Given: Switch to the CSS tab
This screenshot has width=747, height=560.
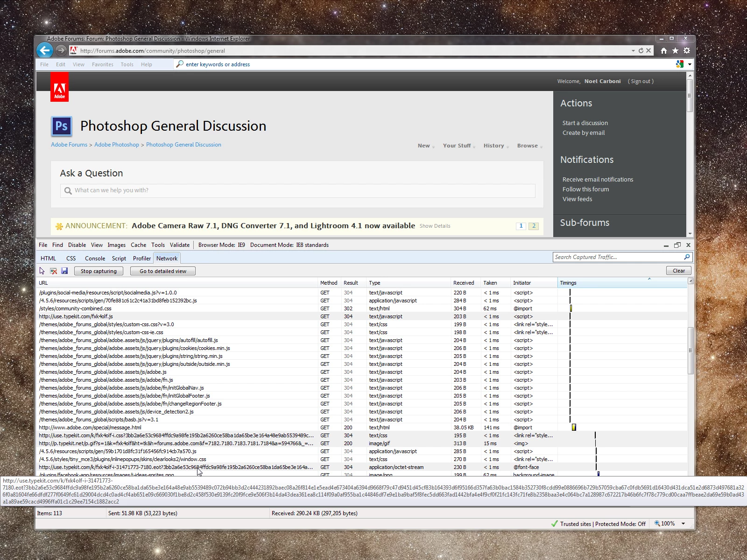Looking at the screenshot, I should [x=71, y=259].
